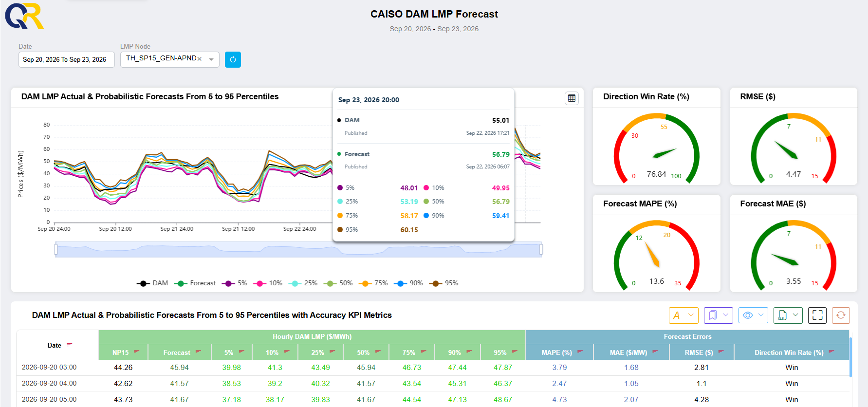Expand the table fullscreen icon
The width and height of the screenshot is (868, 407).
[817, 315]
